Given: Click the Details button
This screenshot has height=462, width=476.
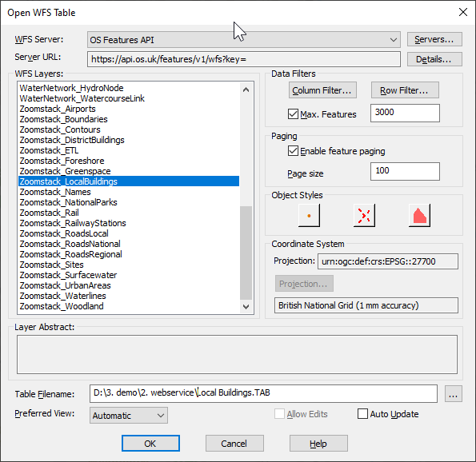Looking at the screenshot, I should [434, 59].
